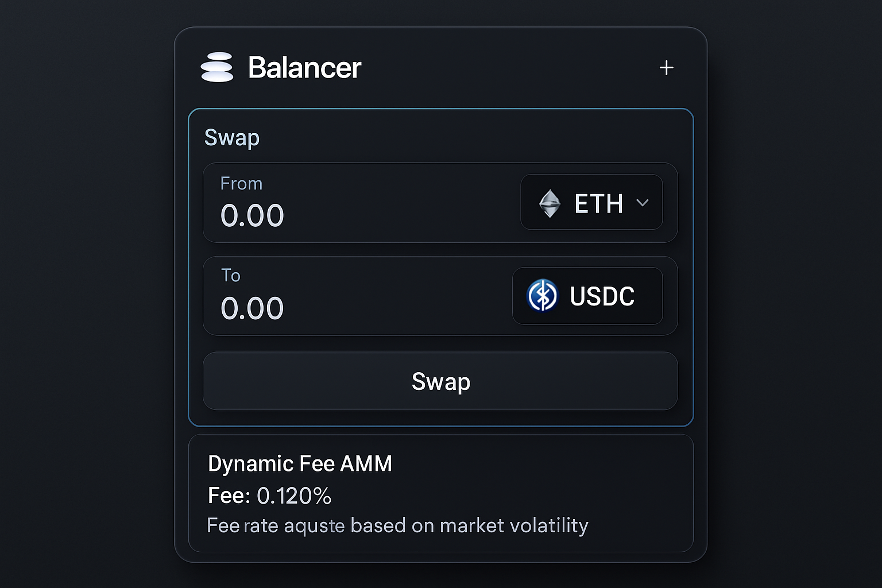882x588 pixels.
Task: Click the Swap panel title
Action: 231,138
